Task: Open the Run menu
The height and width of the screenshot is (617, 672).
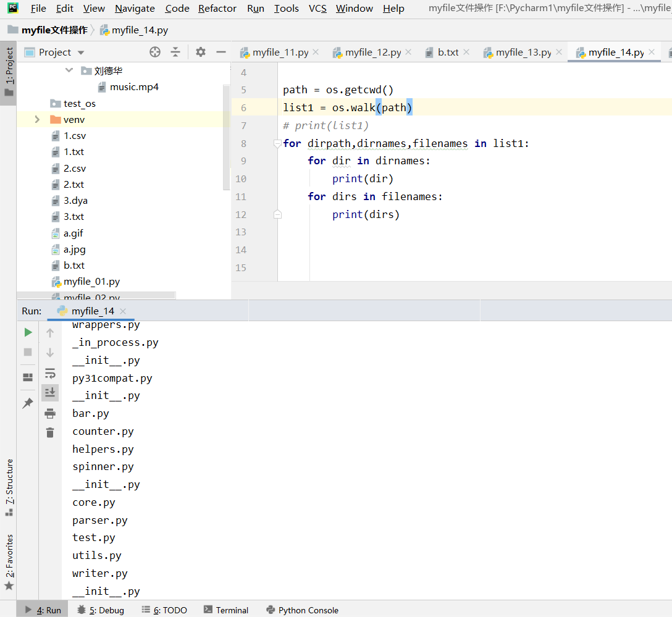Action: (x=256, y=9)
